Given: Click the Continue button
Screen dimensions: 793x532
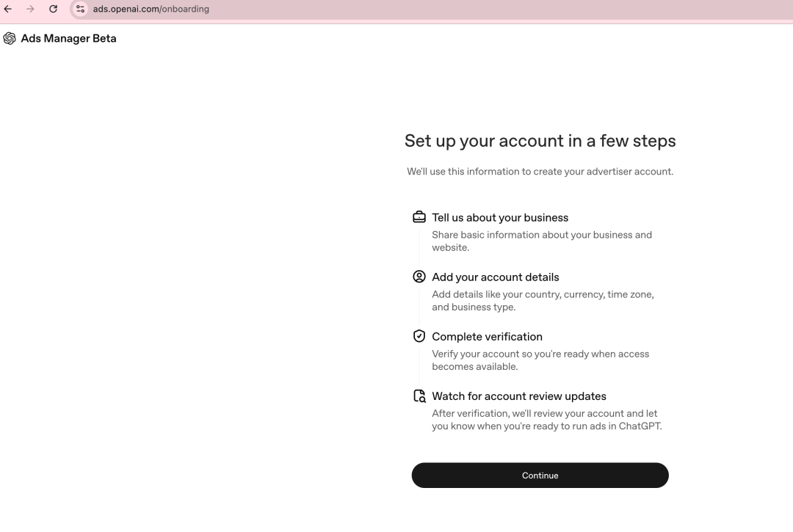Looking at the screenshot, I should tap(540, 475).
